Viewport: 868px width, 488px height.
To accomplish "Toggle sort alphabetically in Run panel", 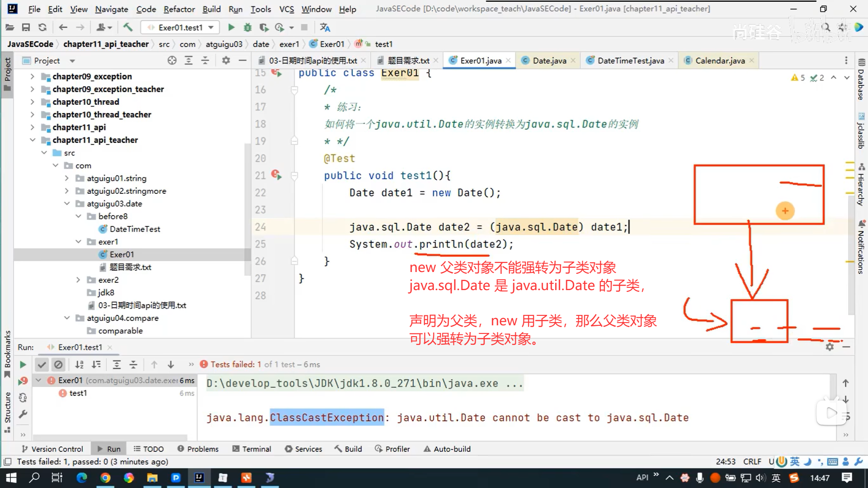I will [x=79, y=365].
